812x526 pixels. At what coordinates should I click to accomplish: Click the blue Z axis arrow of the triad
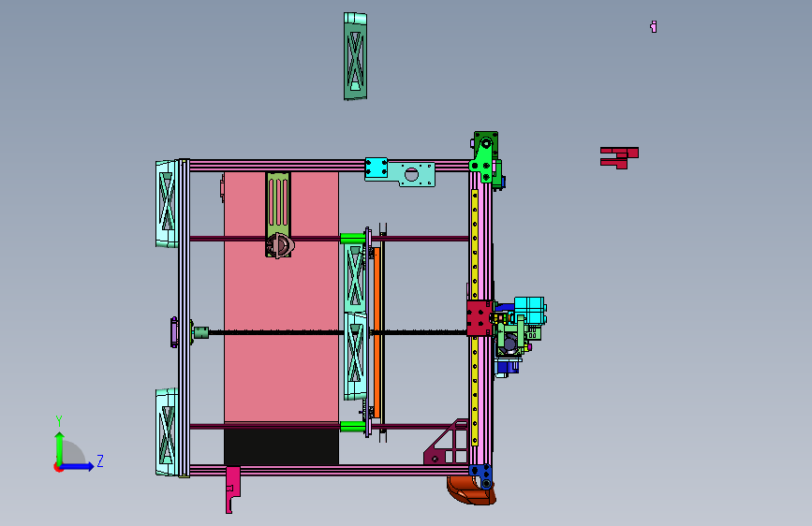[78, 466]
